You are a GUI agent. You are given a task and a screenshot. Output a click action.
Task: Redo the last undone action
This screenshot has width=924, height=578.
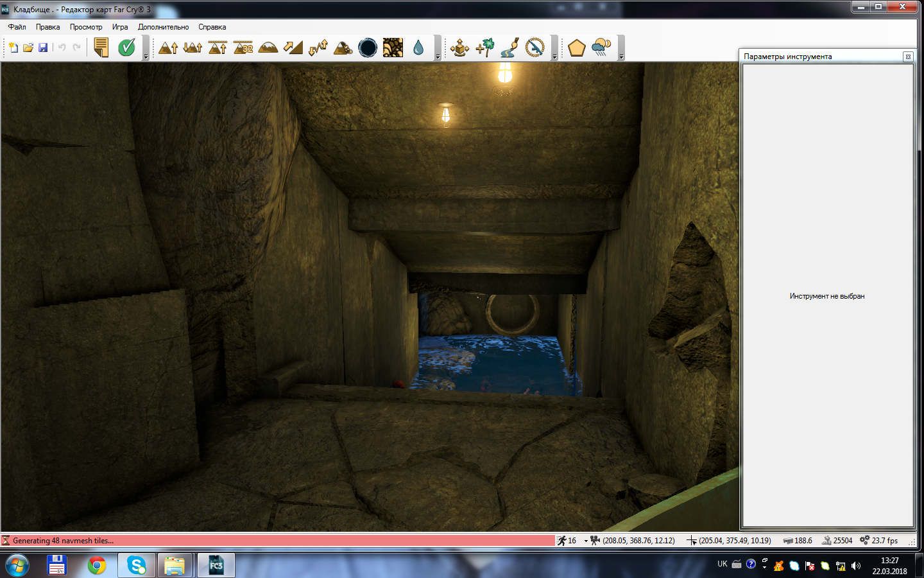(77, 48)
